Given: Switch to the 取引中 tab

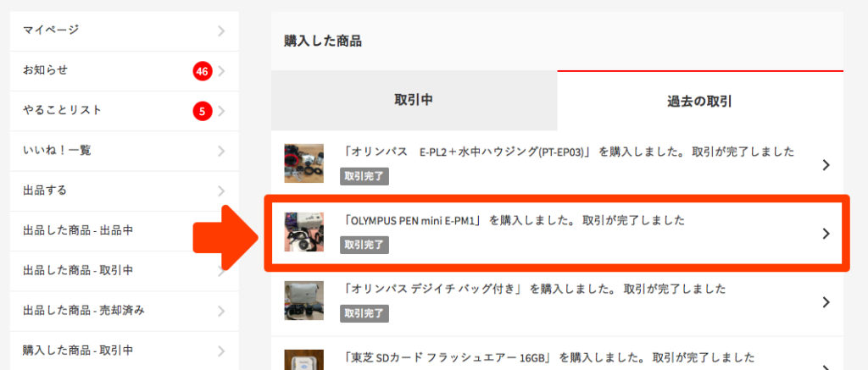Looking at the screenshot, I should point(414,101).
